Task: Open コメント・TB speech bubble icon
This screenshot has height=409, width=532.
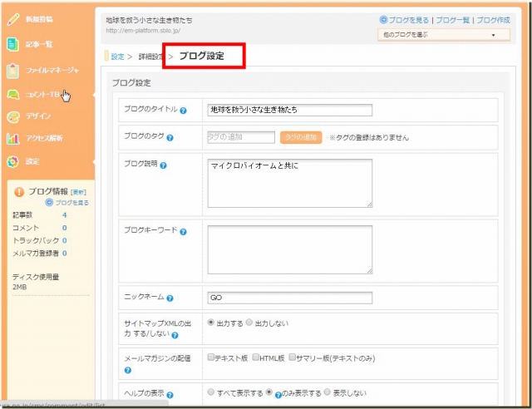Action: pyautogui.click(x=12, y=95)
